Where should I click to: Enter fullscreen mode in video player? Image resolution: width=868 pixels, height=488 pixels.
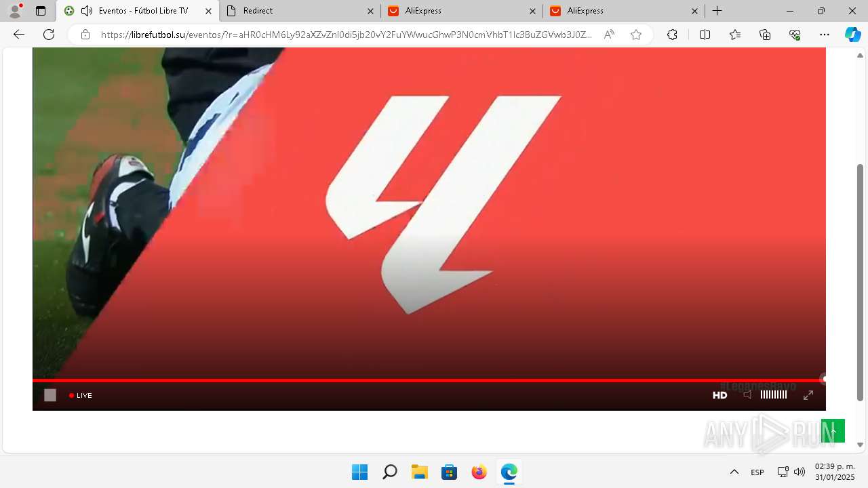coord(808,395)
